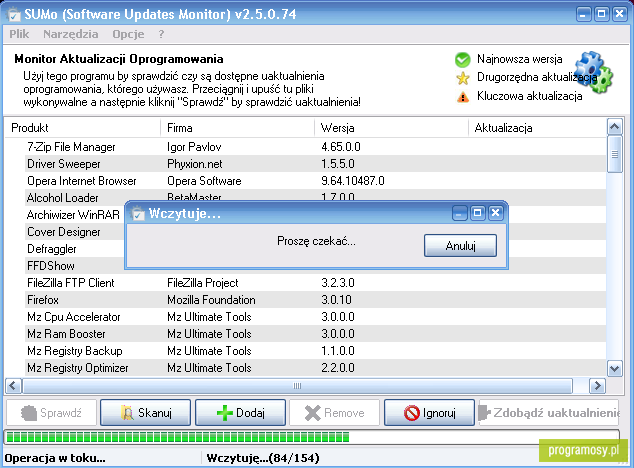Click the Wczytuje dialog title icon
This screenshot has height=468, width=634.
click(138, 213)
